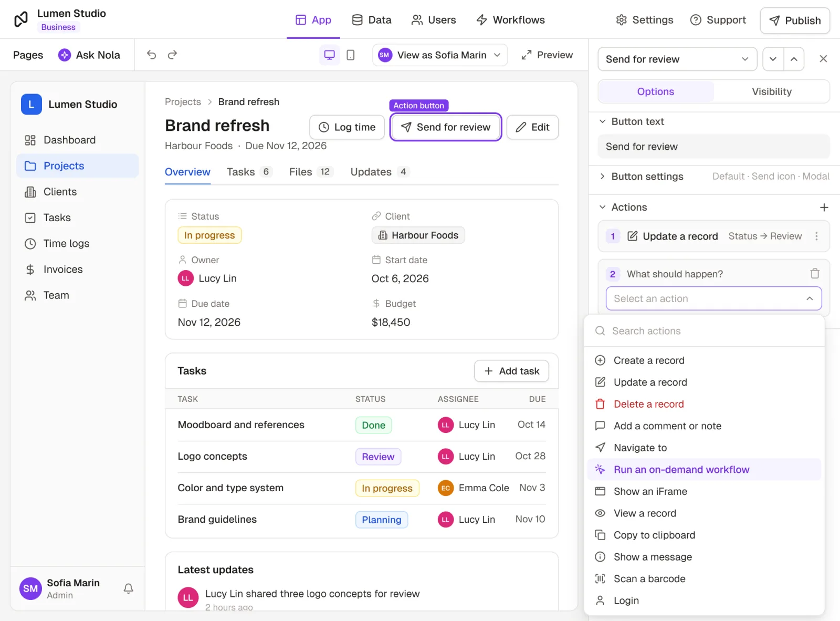Viewport: 840px width, 621px height.
Task: Switch to desktop preview device icon
Action: click(x=329, y=55)
